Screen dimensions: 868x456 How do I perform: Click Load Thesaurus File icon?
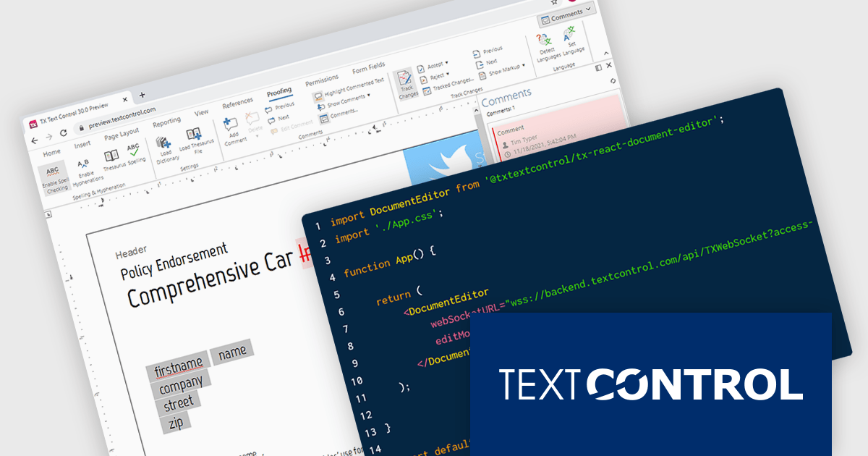tap(193, 135)
